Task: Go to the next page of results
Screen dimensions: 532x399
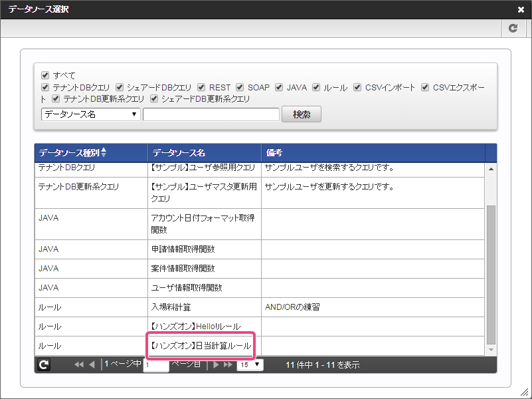Action: coord(217,364)
